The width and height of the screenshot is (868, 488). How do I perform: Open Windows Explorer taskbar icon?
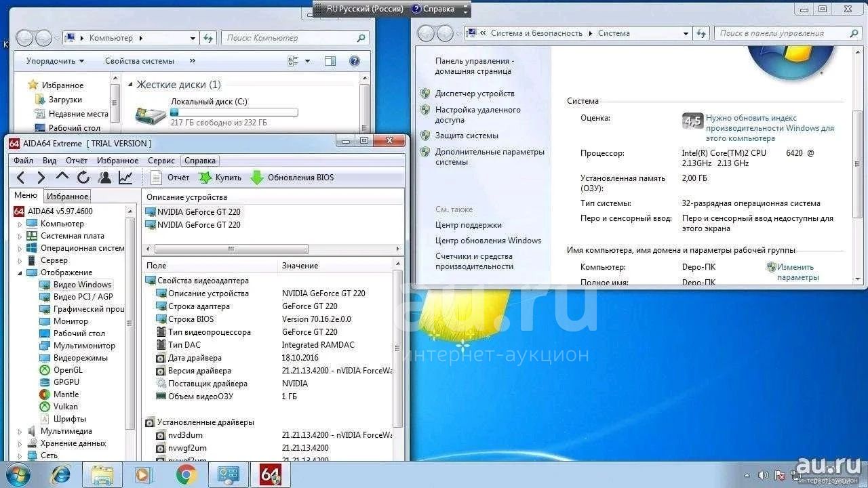click(102, 475)
